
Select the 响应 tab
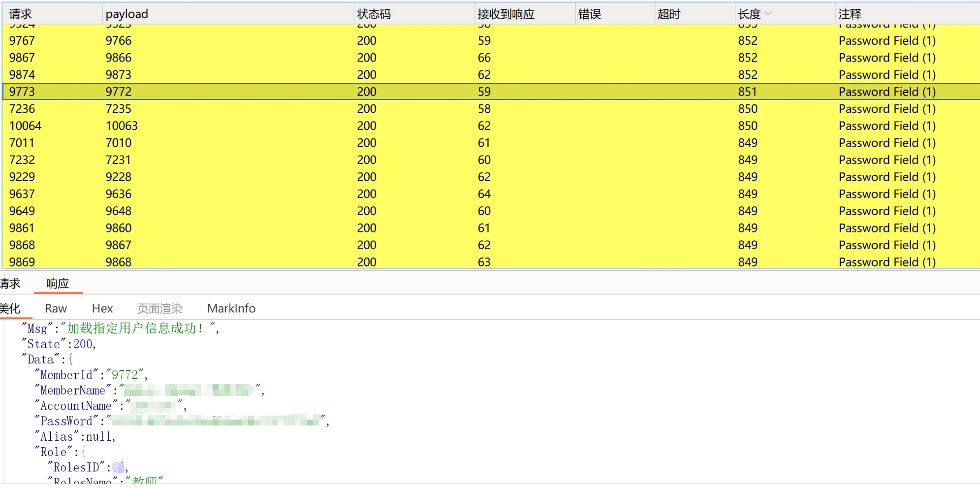pos(58,284)
